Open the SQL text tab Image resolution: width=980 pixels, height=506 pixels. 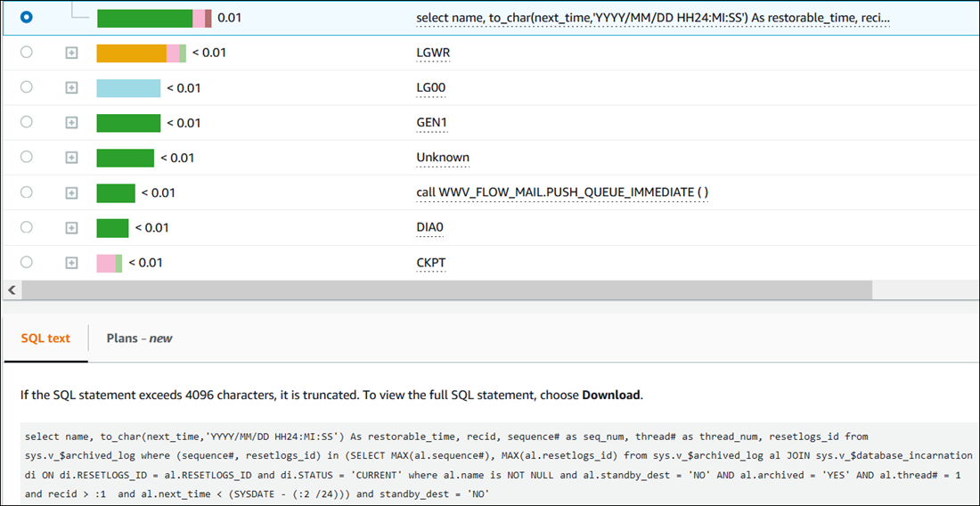click(45, 339)
